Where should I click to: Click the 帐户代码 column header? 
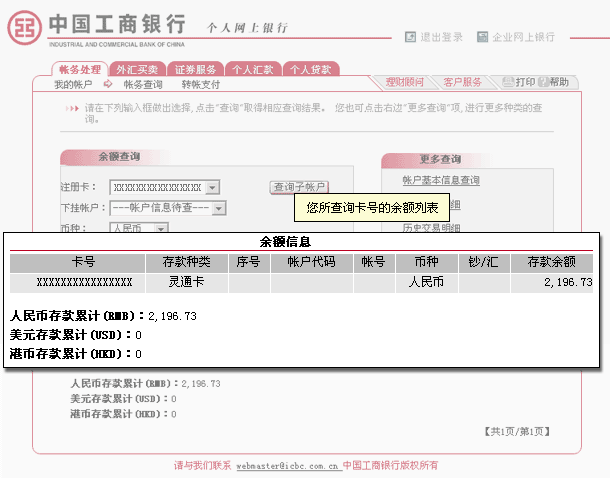coord(312,263)
